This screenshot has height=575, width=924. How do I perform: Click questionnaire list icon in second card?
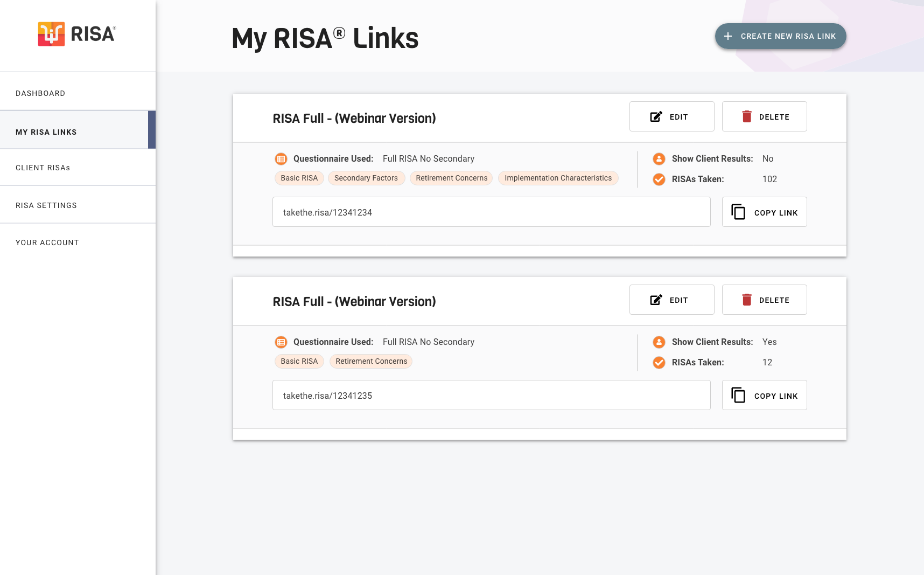tap(281, 342)
